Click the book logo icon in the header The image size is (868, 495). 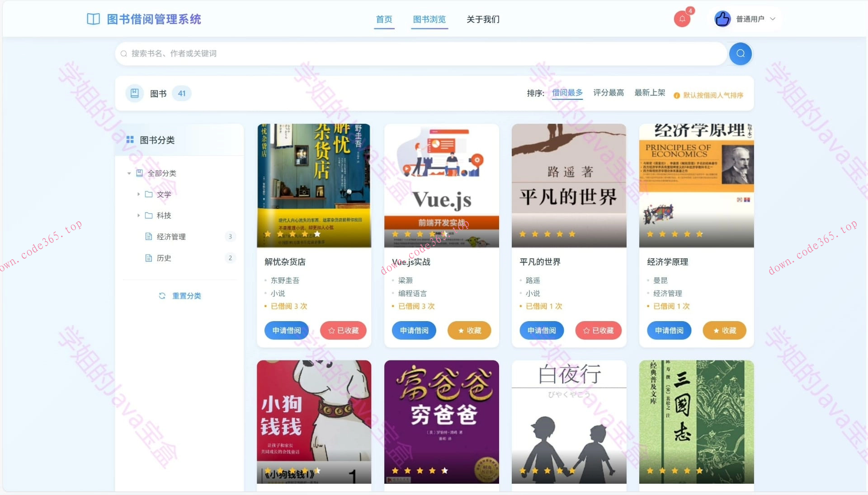[93, 19]
